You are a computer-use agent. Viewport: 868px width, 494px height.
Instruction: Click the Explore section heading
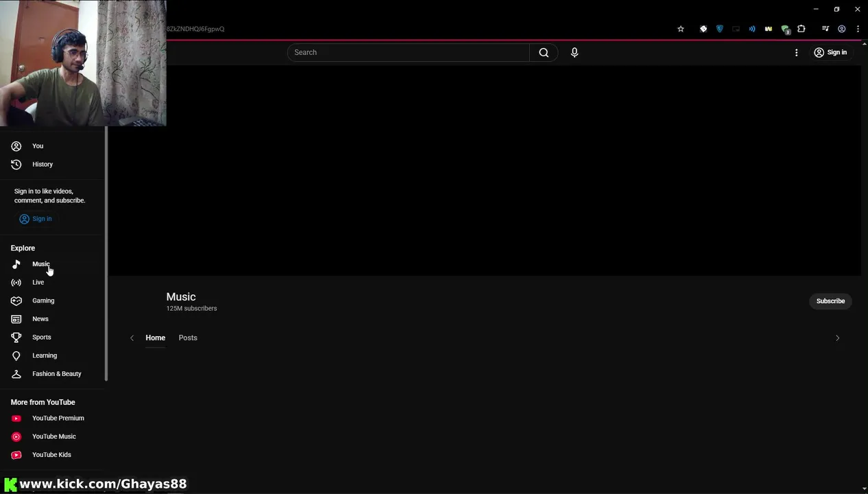(x=23, y=248)
